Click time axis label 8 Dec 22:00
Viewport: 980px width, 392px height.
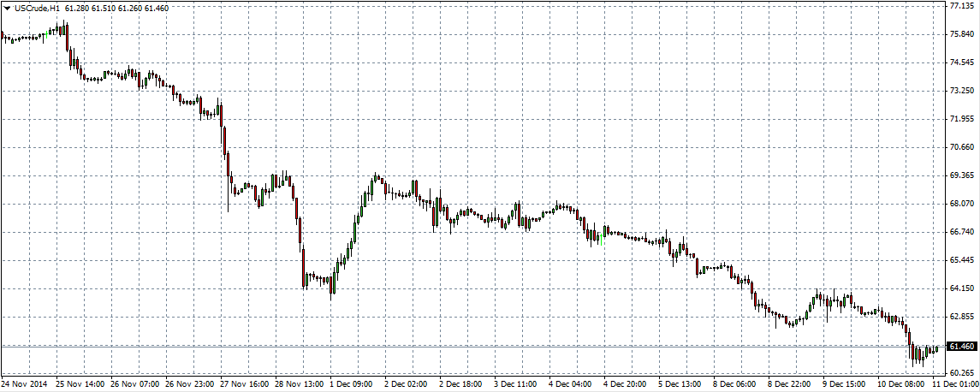click(791, 384)
